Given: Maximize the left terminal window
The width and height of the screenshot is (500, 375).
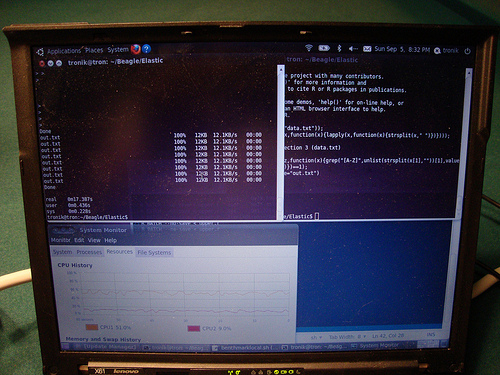Looking at the screenshot, I should 59,63.
